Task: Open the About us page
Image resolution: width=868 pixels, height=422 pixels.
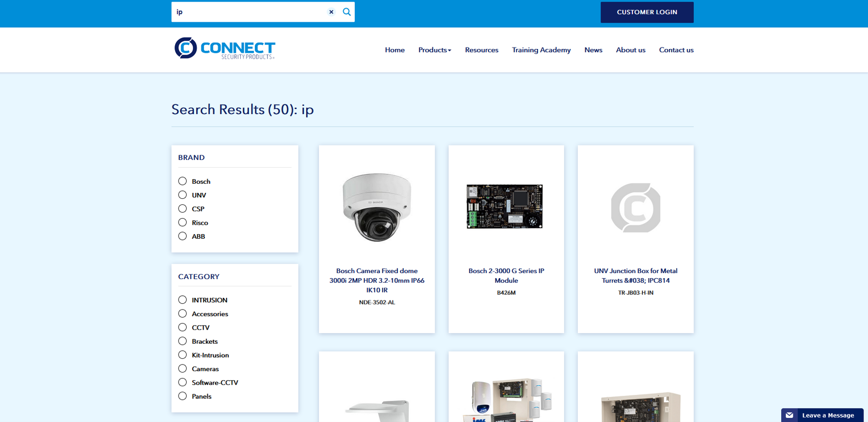Action: tap(630, 50)
